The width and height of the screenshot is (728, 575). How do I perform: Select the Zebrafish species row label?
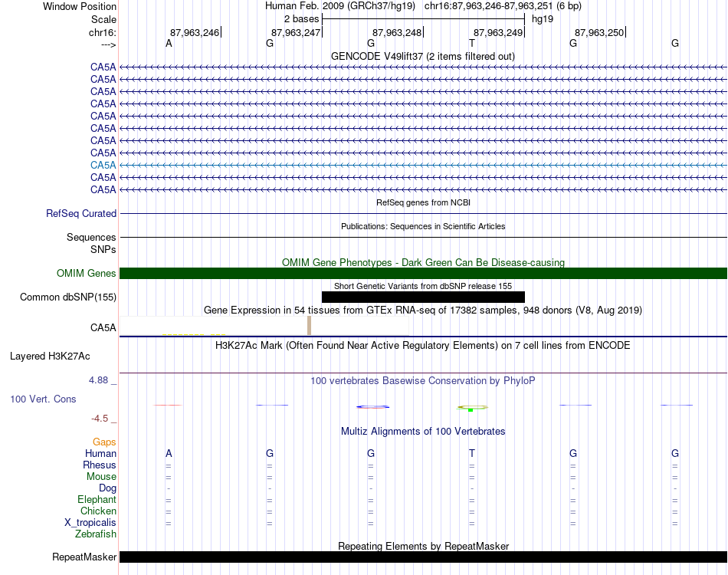click(x=96, y=534)
